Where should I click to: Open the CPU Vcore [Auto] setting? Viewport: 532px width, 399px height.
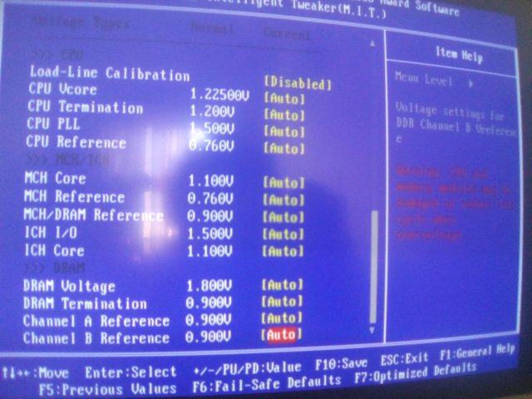click(284, 99)
